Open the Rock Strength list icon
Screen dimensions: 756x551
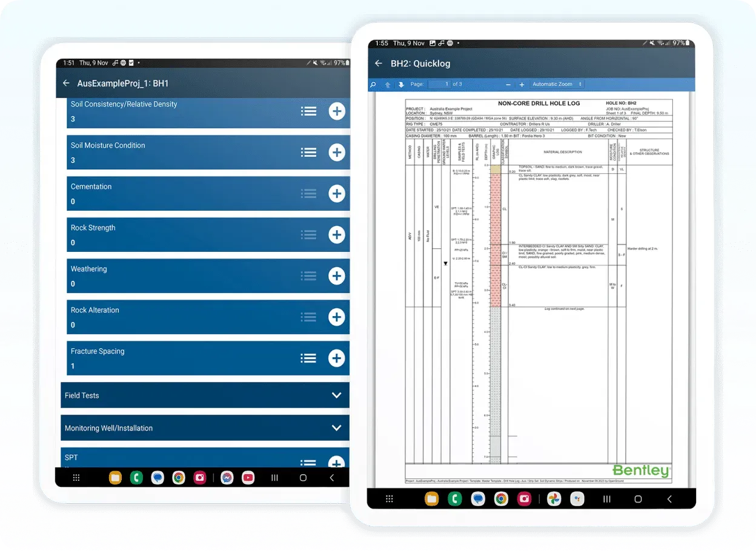point(309,235)
